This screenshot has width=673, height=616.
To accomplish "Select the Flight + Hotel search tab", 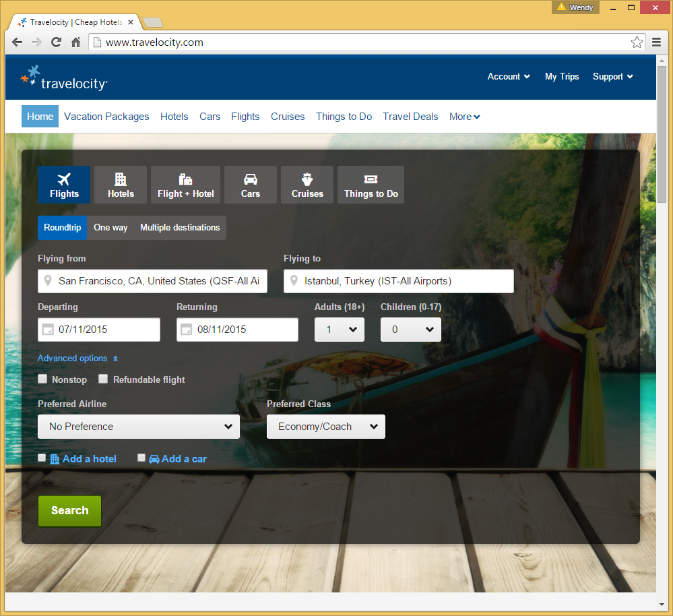I will (x=185, y=185).
